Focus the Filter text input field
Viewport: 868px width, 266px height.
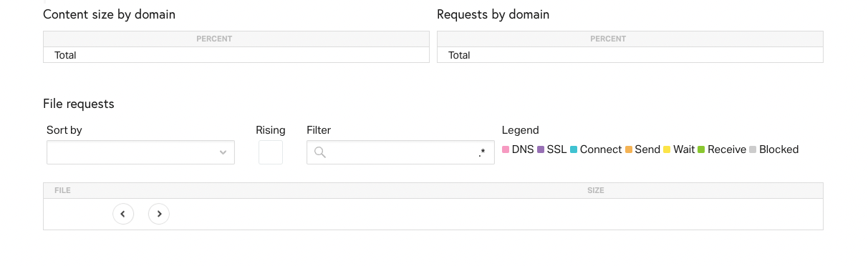(400, 152)
